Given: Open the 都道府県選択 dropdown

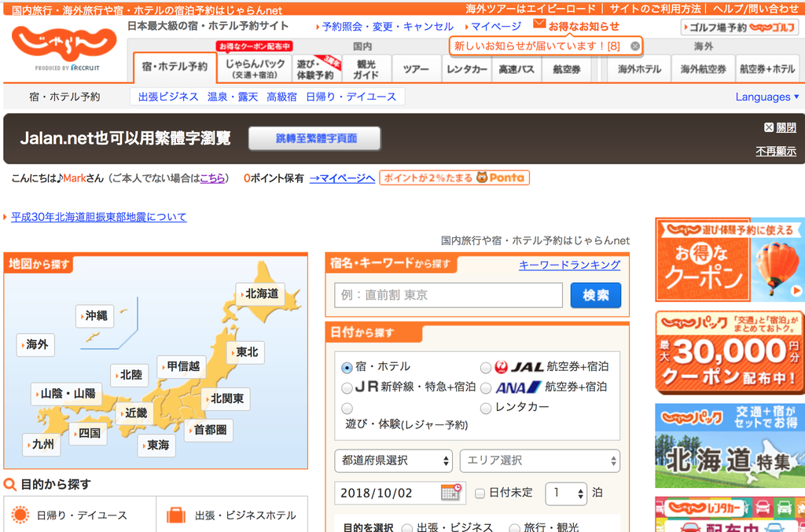Looking at the screenshot, I should [394, 460].
